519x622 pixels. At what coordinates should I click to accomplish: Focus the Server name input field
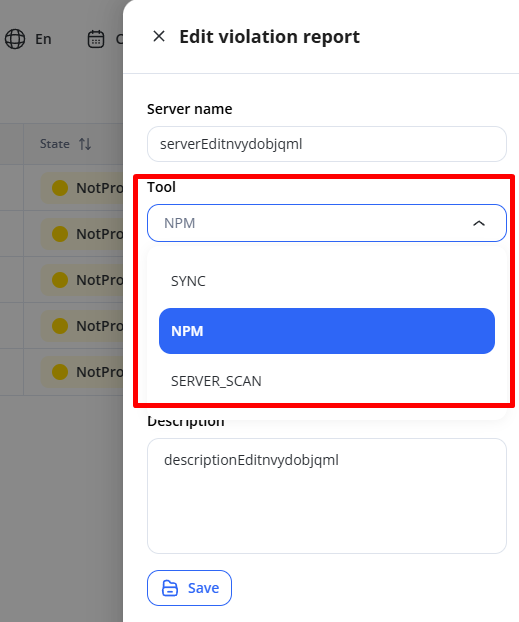327,144
